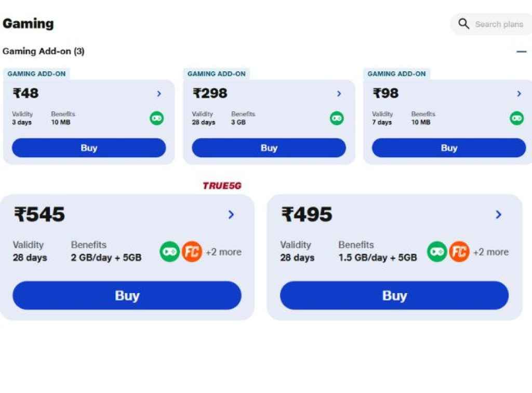Open the ₹495 plan chevron
The width and height of the screenshot is (532, 393).
click(x=498, y=215)
